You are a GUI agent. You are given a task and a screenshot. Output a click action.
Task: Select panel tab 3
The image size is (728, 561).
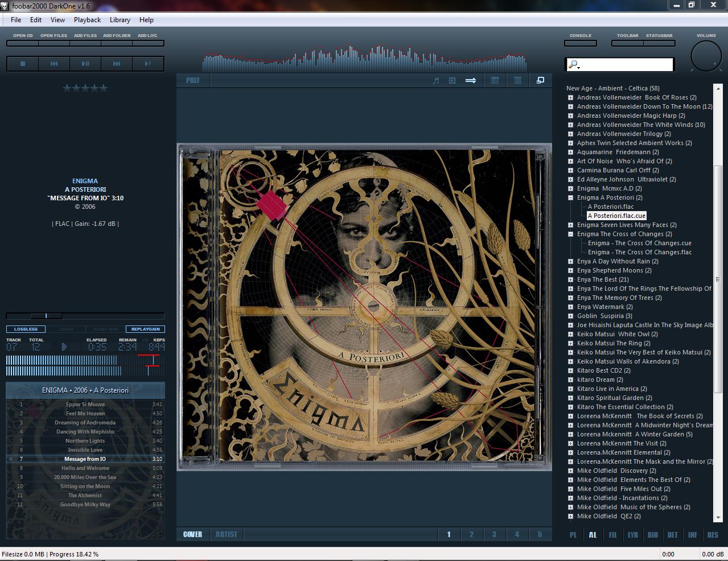point(494,534)
